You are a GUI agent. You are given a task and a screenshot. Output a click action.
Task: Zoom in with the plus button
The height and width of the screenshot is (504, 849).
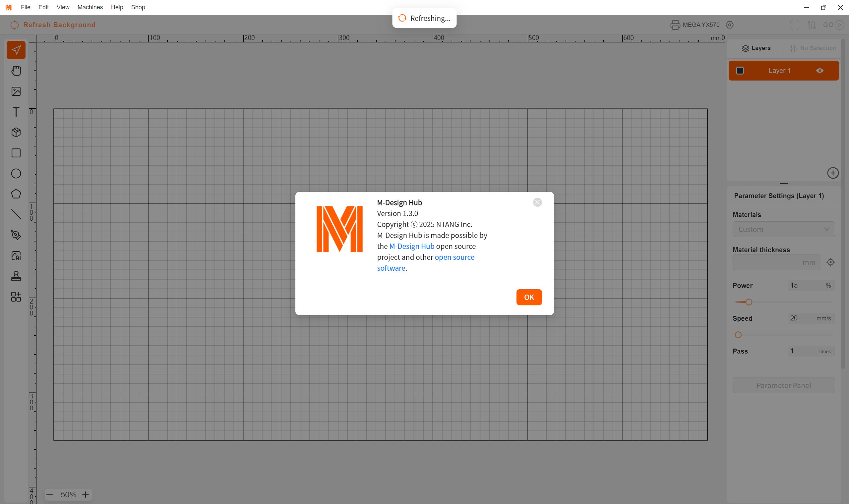86,494
